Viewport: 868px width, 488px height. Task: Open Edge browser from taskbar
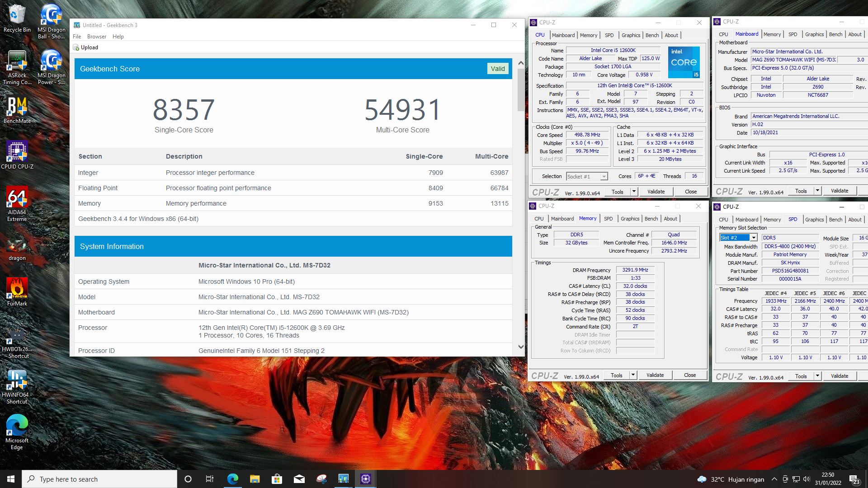[x=232, y=479]
